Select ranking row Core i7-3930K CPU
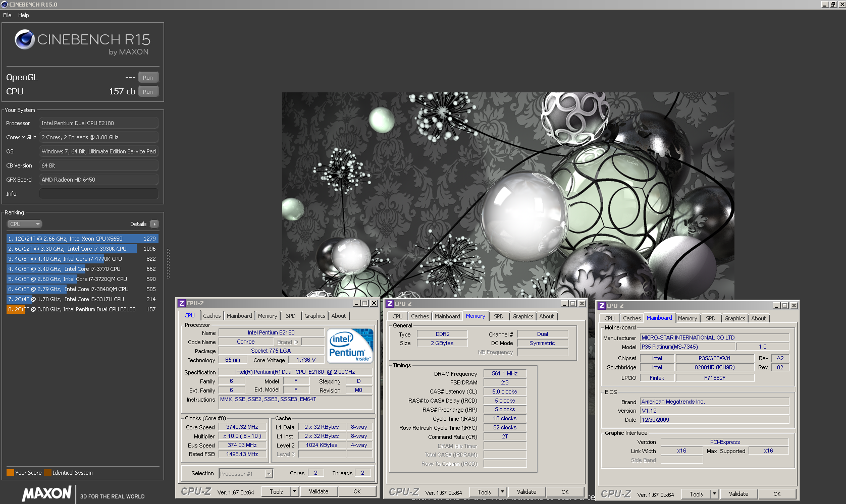846x504 pixels. pyautogui.click(x=82, y=249)
